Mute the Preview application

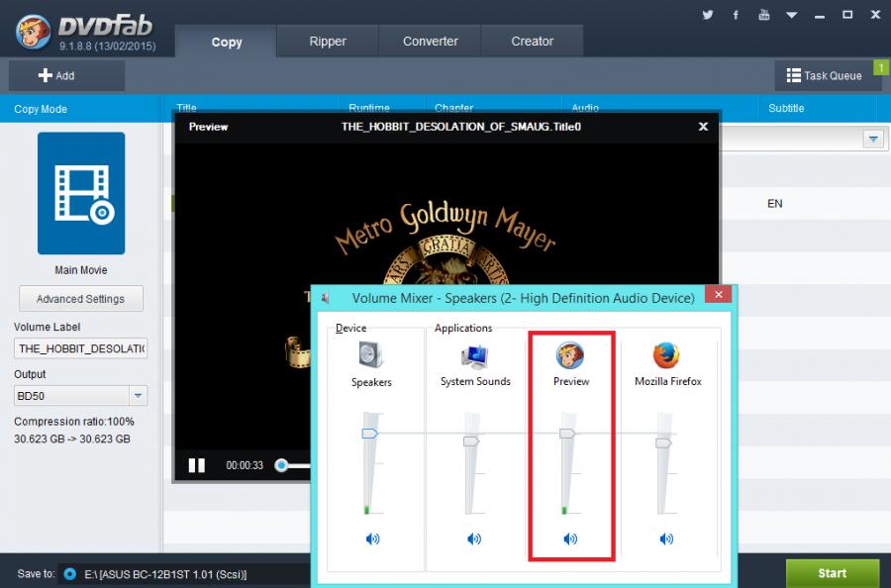(x=570, y=539)
